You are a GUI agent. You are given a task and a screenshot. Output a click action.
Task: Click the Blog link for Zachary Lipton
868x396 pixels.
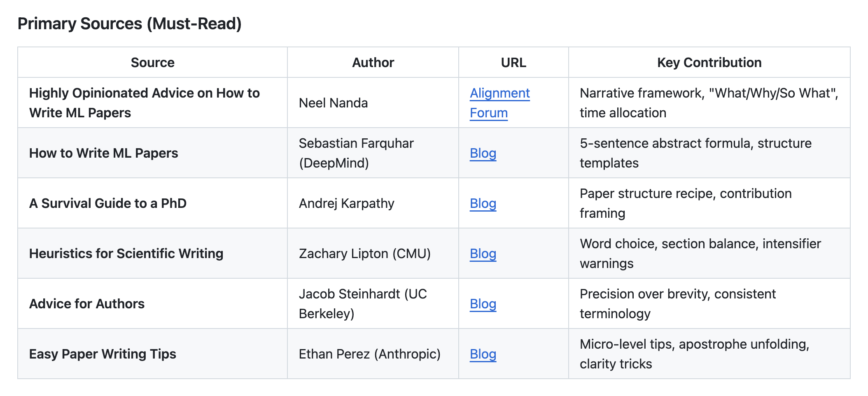tap(483, 254)
